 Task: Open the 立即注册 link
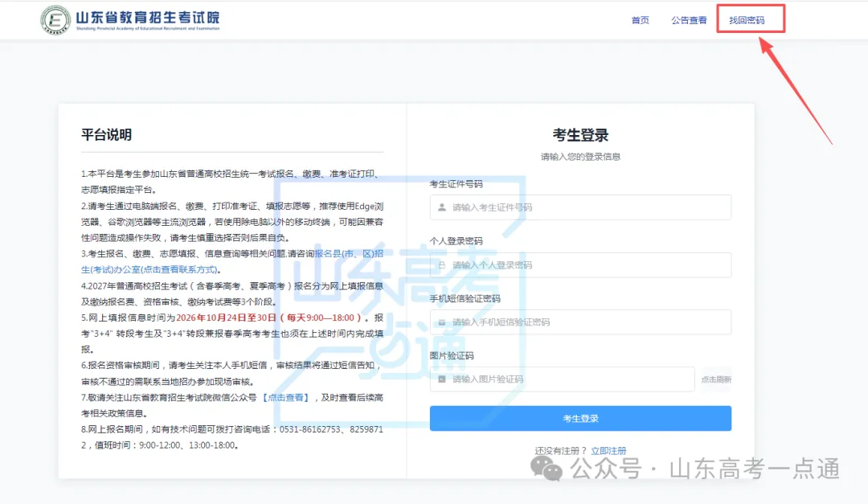(608, 451)
